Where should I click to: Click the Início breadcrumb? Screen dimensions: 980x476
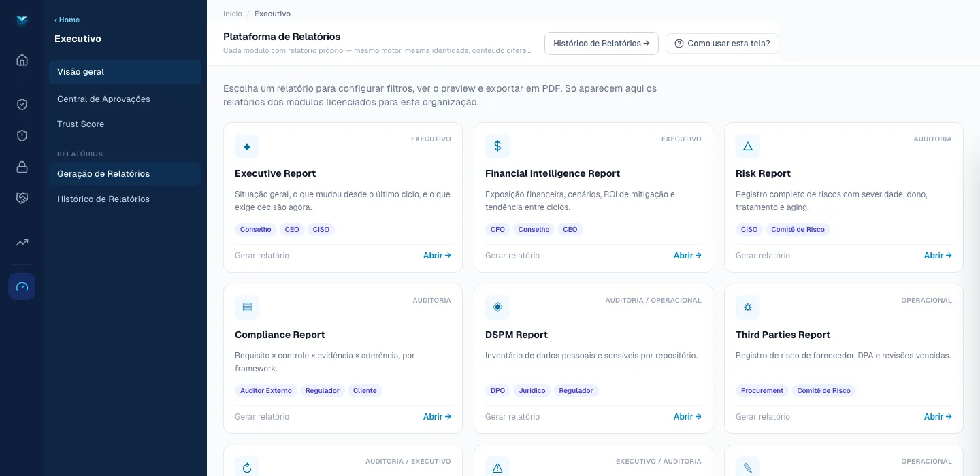click(233, 14)
